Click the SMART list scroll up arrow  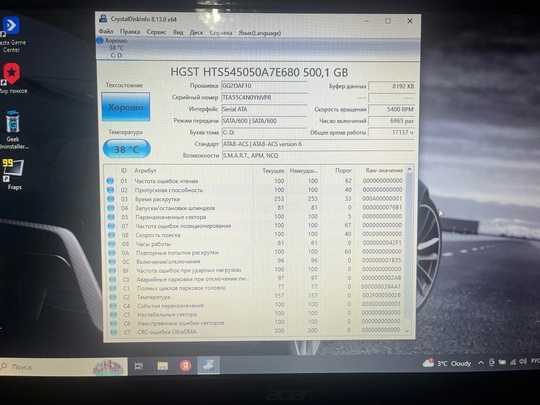pos(409,169)
